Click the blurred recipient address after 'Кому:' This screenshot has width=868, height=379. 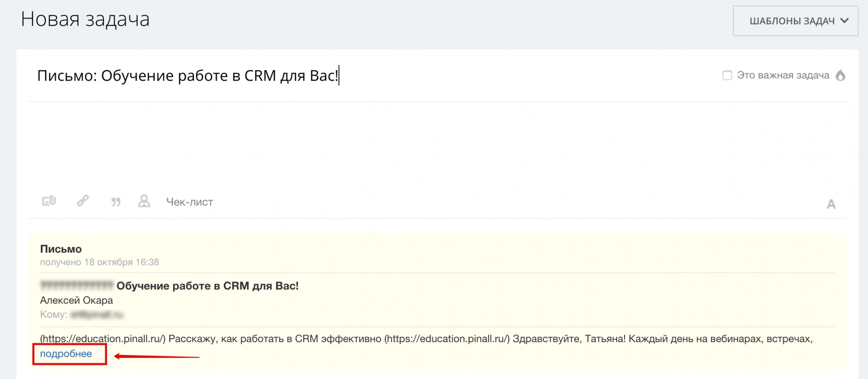click(97, 315)
